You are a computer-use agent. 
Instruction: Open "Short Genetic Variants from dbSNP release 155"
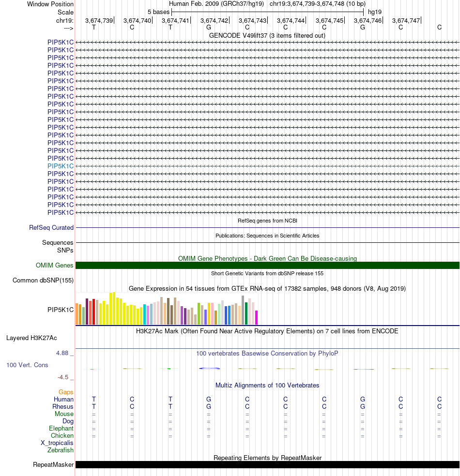(x=267, y=273)
